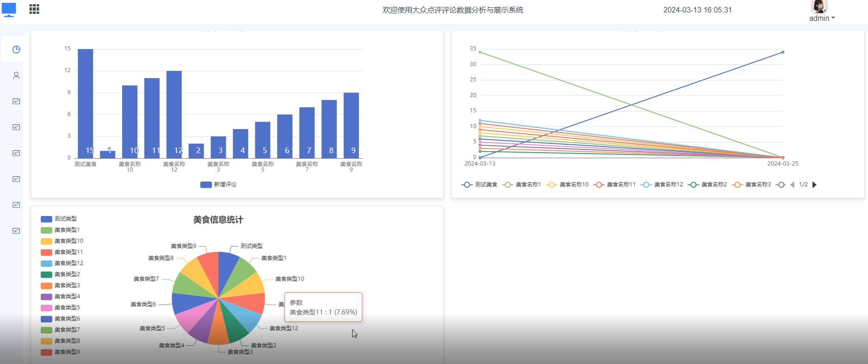Screen dimensions: 868x364
Task: Toggle 美食名称10 series in line legend
Action: click(567, 185)
